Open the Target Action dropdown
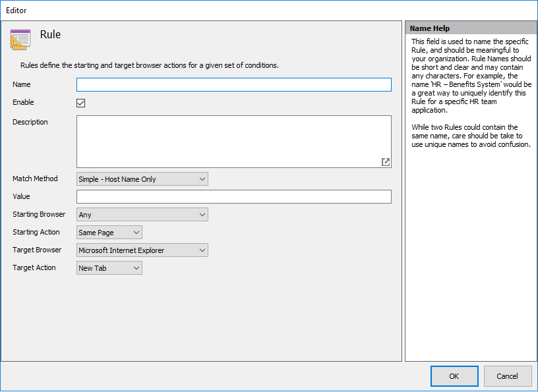 click(x=109, y=268)
